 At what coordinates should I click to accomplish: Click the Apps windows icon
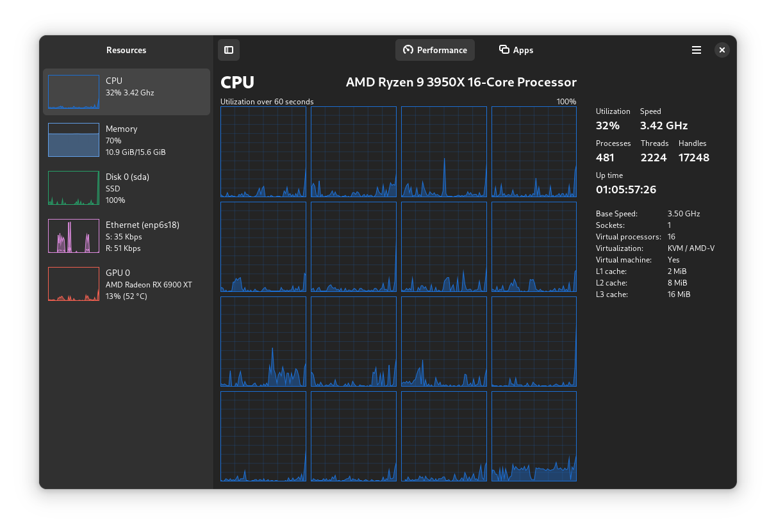504,50
